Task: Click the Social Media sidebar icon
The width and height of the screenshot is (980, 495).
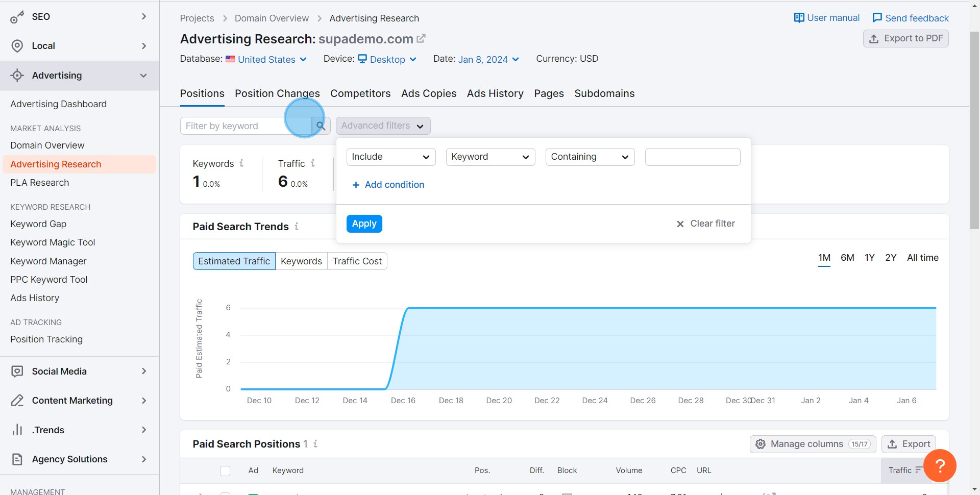Action: coord(17,372)
